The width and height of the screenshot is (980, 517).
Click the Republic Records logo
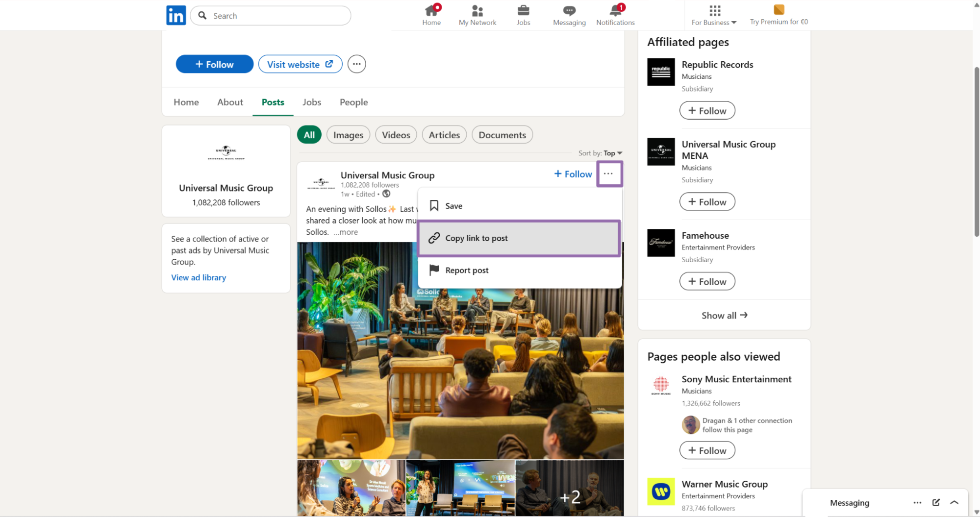tap(661, 72)
